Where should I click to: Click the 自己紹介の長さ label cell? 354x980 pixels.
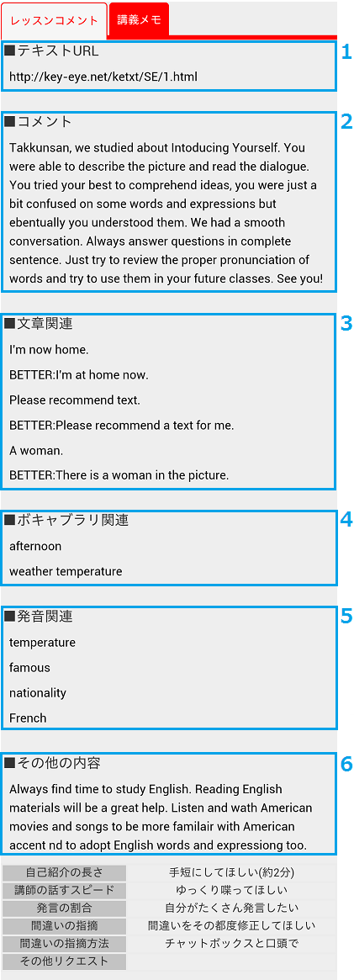click(64, 872)
